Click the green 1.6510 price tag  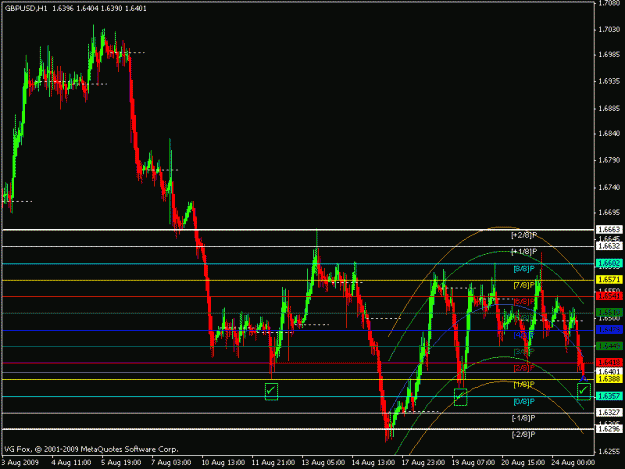609,313
